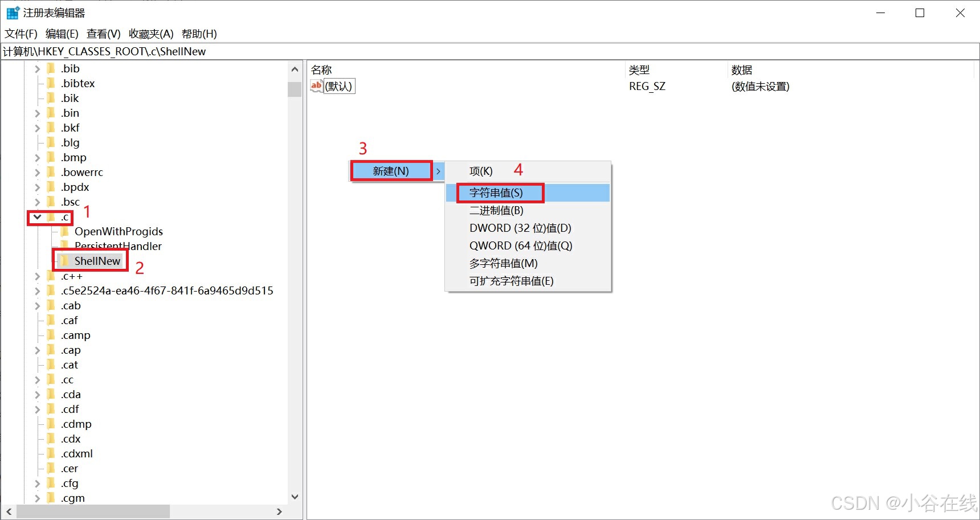This screenshot has height=520, width=980.
Task: Click the folder icon next to .cab
Action: [51, 305]
